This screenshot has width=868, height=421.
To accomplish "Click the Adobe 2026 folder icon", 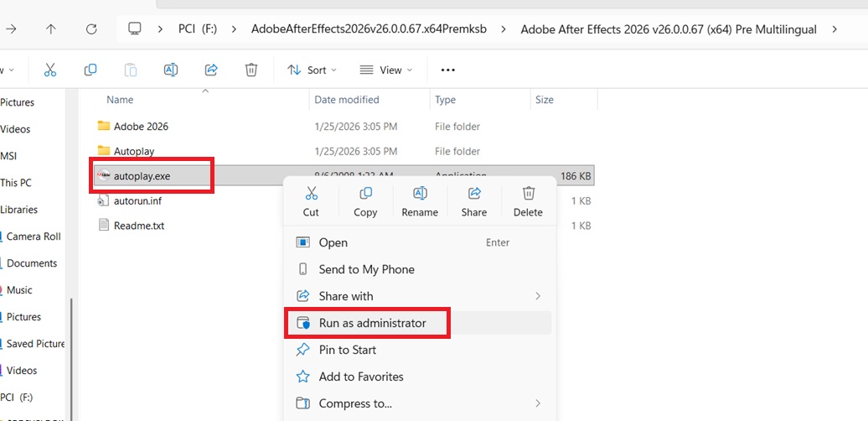I will coord(104,126).
